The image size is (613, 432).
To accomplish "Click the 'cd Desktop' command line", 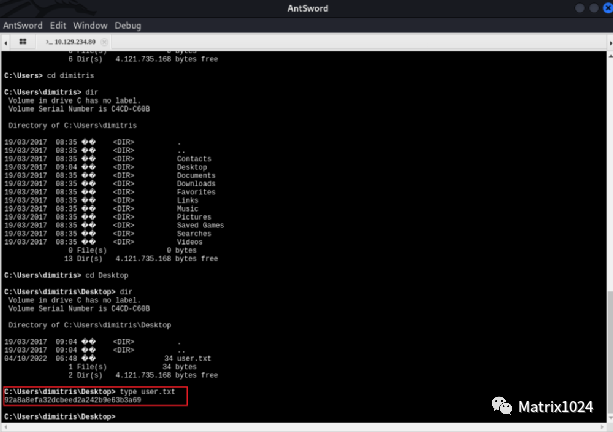I will [x=66, y=275].
